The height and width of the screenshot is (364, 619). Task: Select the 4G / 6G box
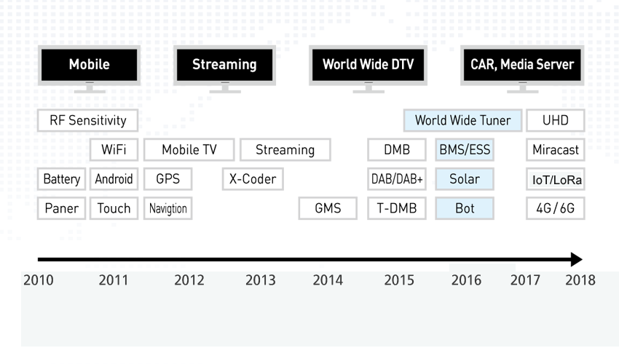click(x=556, y=208)
